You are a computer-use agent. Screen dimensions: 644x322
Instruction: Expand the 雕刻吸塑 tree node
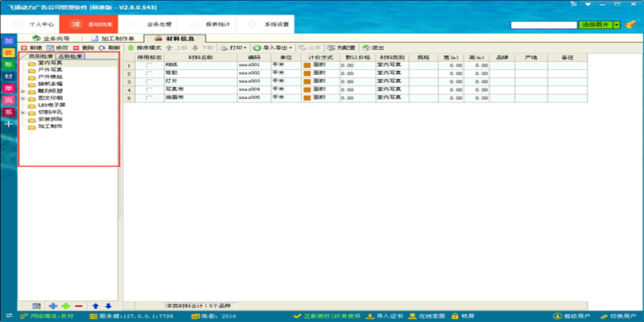pos(23,91)
